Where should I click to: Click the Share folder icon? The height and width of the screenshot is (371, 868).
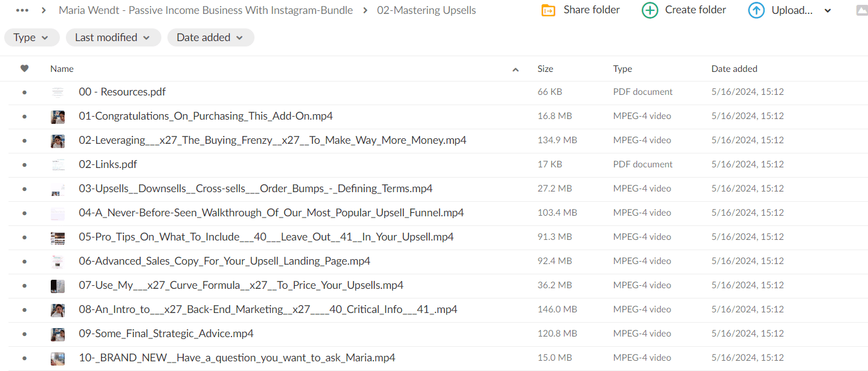[548, 10]
